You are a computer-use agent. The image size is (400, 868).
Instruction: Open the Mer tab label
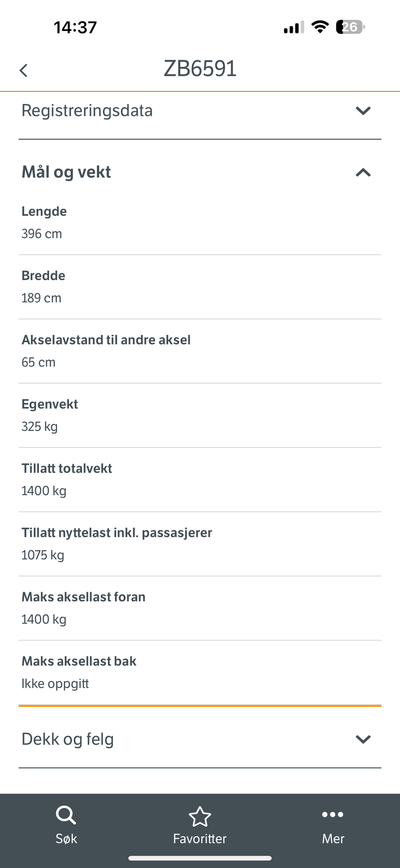pos(333,838)
